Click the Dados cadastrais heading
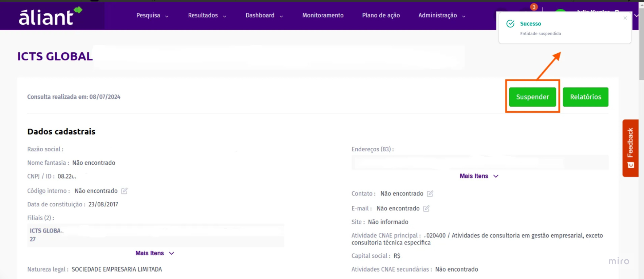644x279 pixels. tap(61, 131)
